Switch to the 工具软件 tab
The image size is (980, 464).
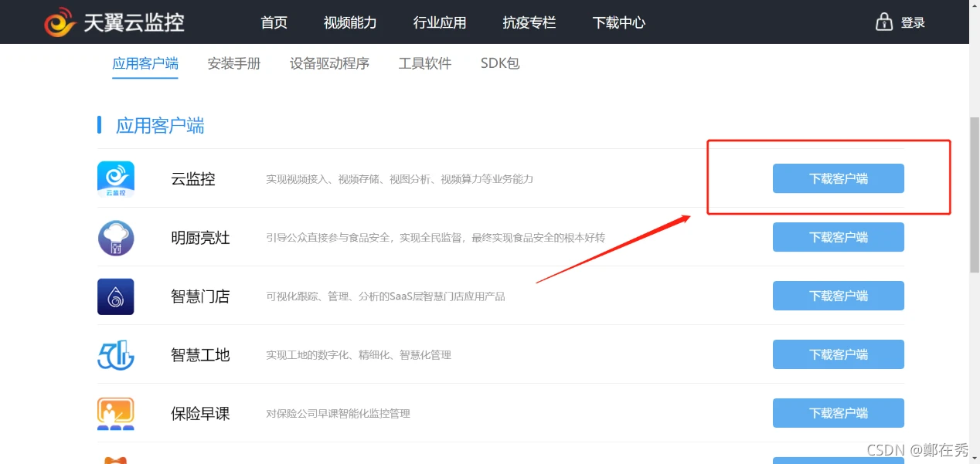coord(425,63)
